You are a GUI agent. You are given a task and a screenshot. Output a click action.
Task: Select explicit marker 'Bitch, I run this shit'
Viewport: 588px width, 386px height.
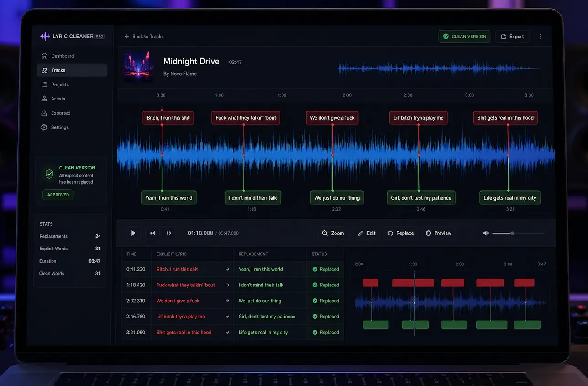[168, 118]
